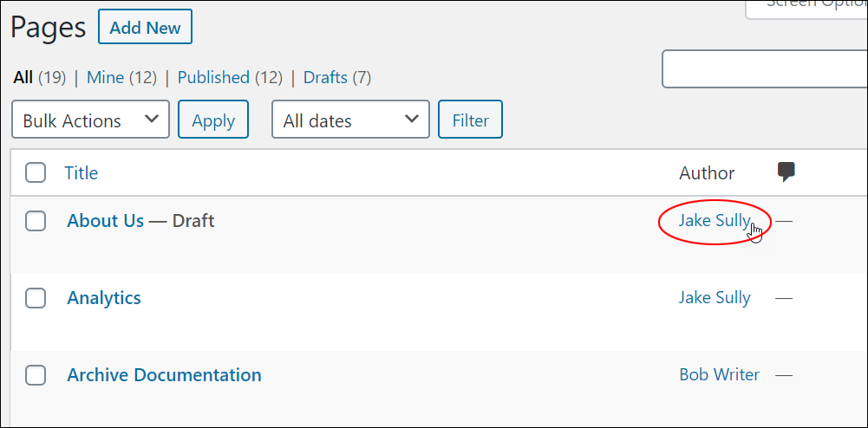Click the Comments speech bubble column icon
Image resolution: width=868 pixels, height=428 pixels.
click(x=786, y=172)
